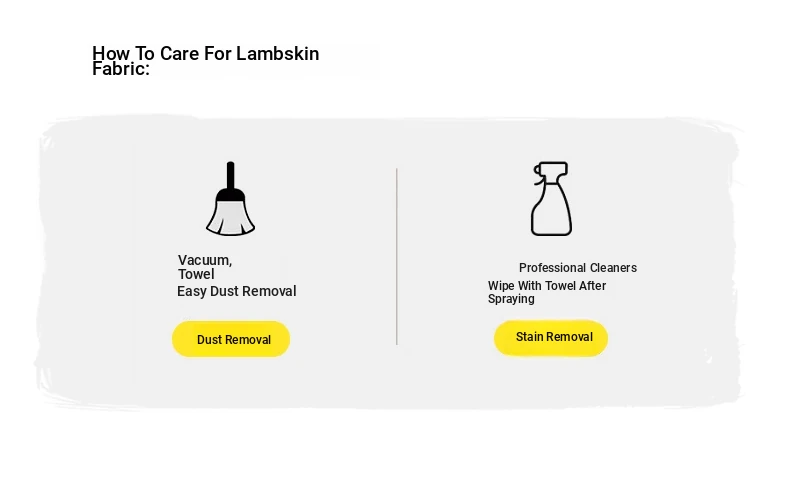
Task: Click the gray bristles of the brush icon
Action: (x=230, y=218)
